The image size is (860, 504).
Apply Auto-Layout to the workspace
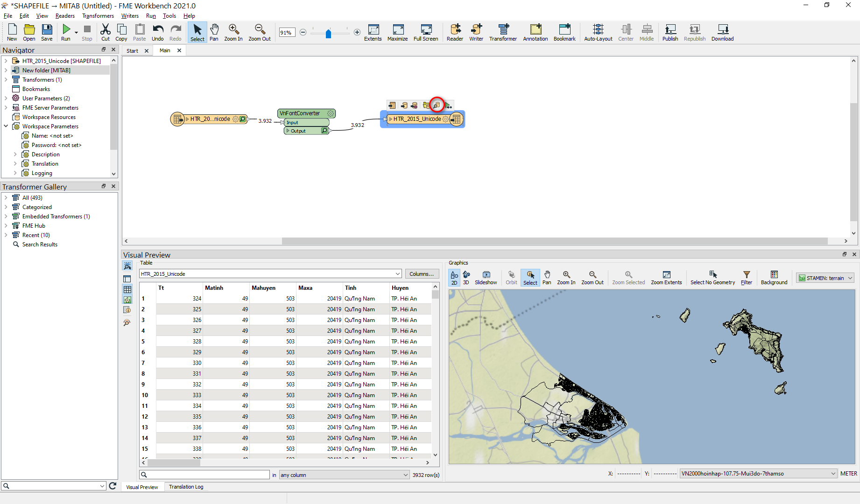click(598, 33)
